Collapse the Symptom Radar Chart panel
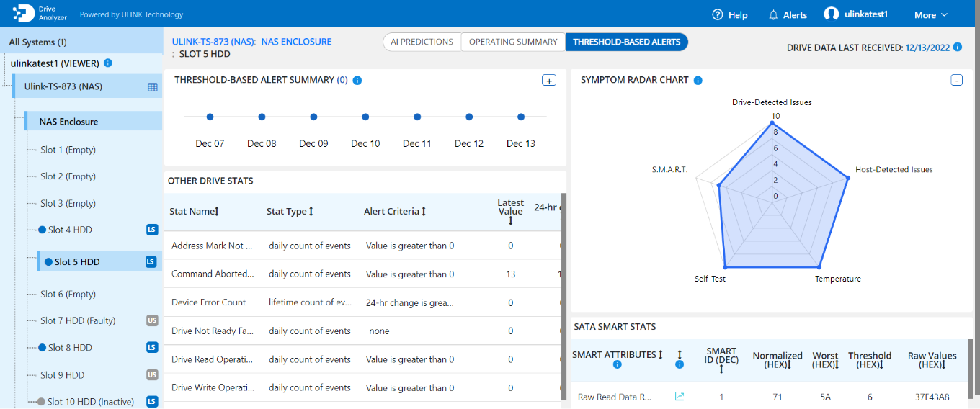This screenshot has height=409, width=980. tap(956, 80)
